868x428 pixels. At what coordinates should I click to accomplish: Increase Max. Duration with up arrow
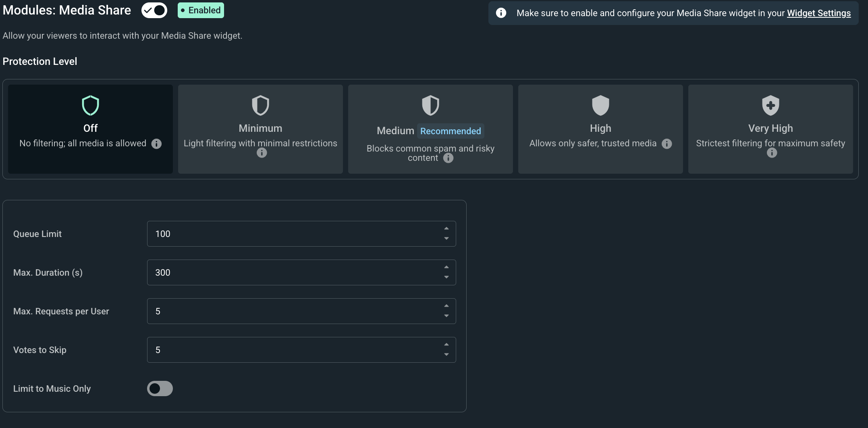446,267
